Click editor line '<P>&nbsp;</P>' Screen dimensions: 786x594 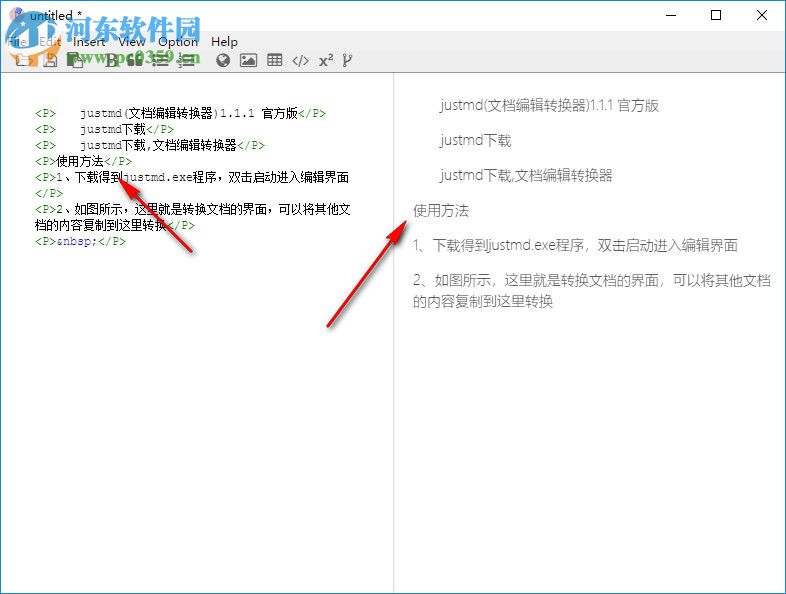80,242
